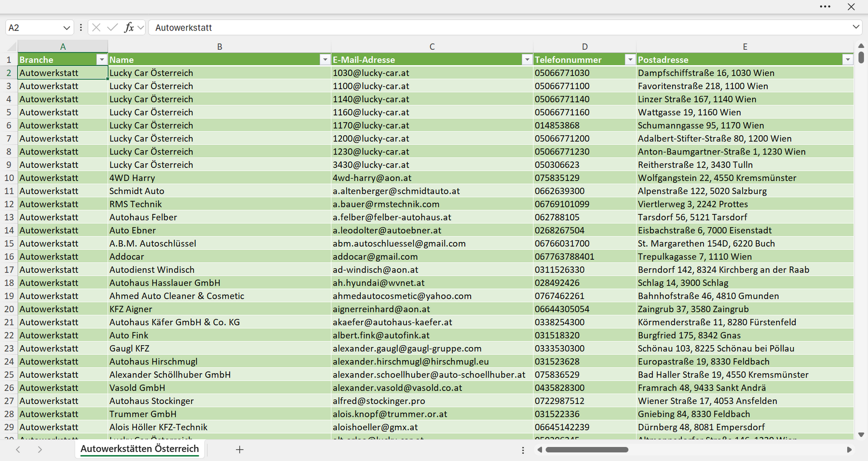Screen dimensions: 868x461
Task: Select the cell aignerreinhard@aon.at
Action: pos(432,309)
